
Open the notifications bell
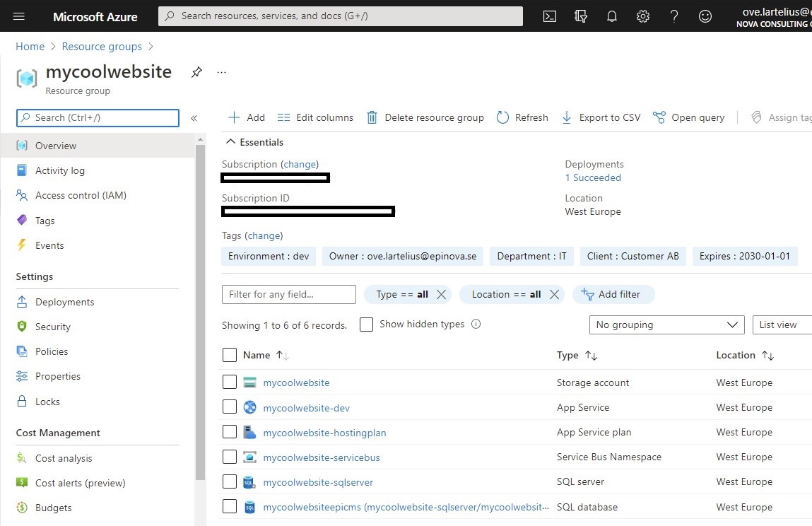click(612, 16)
